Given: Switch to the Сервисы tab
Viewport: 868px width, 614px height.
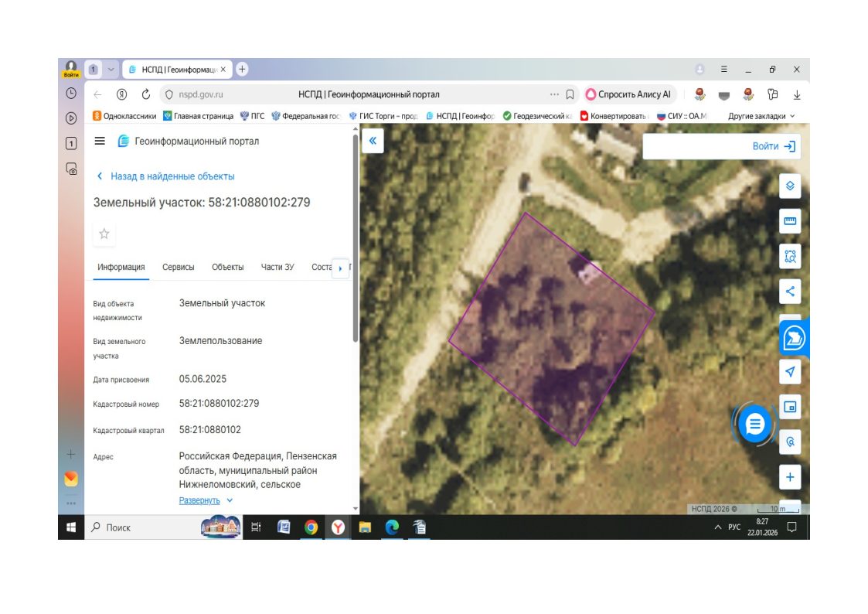Looking at the screenshot, I should tap(179, 267).
